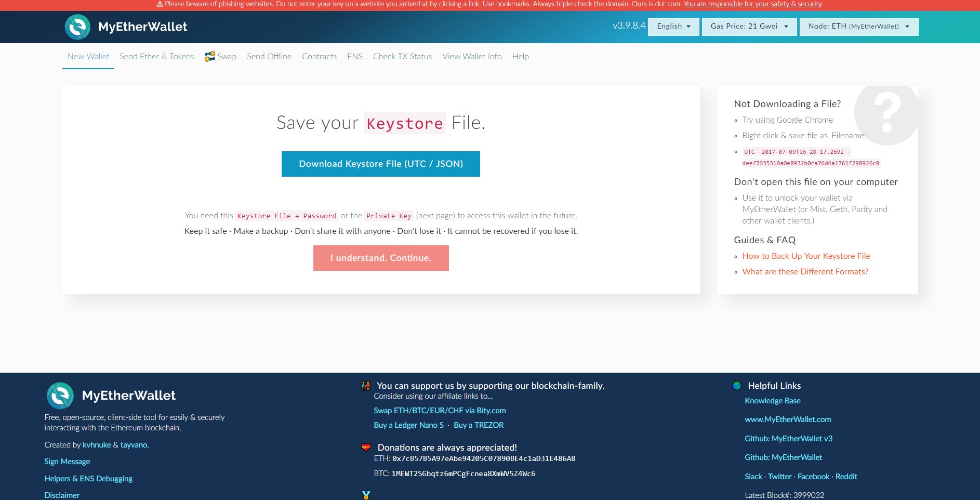Click the Helpful Links globe icon

[x=737, y=386]
